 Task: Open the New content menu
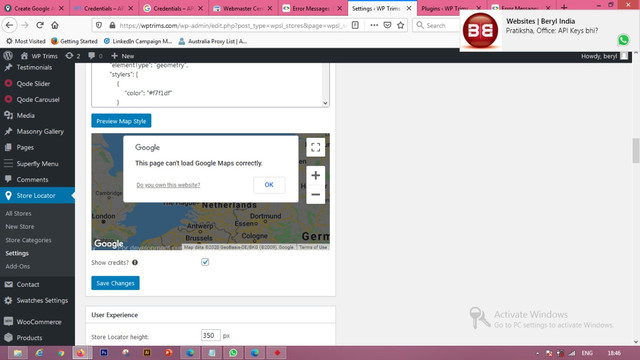point(122,56)
